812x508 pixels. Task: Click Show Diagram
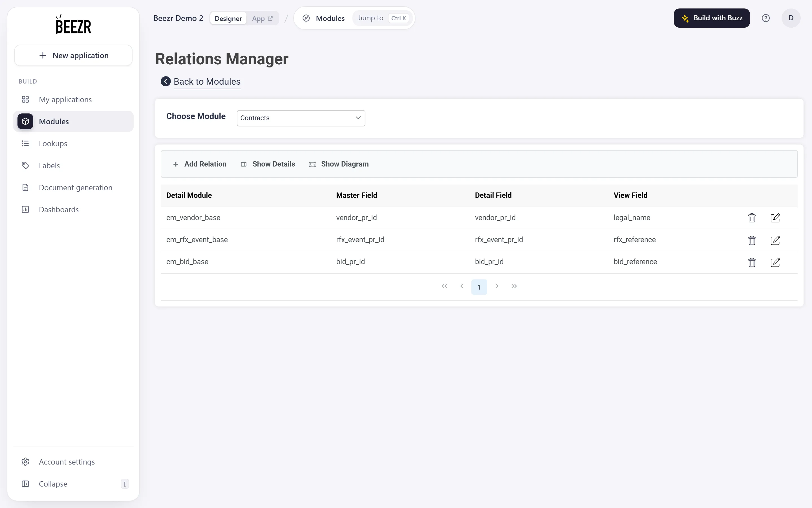click(x=339, y=164)
